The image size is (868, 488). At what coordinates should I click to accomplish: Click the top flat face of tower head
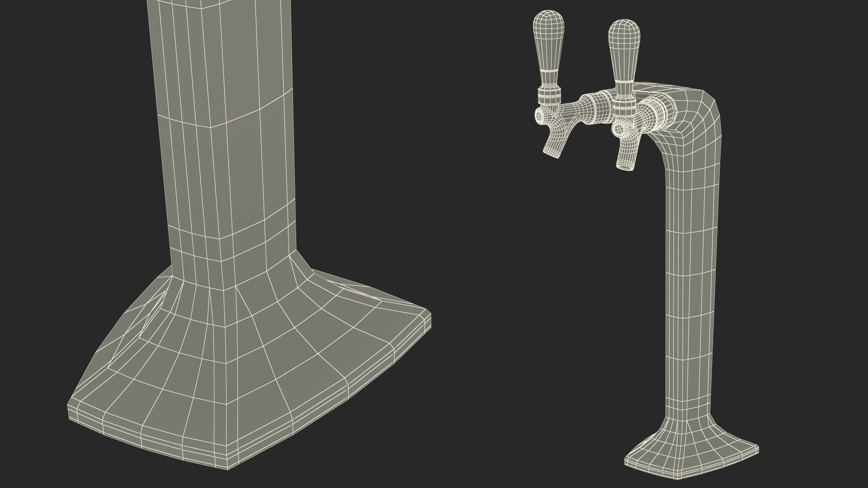[662, 88]
